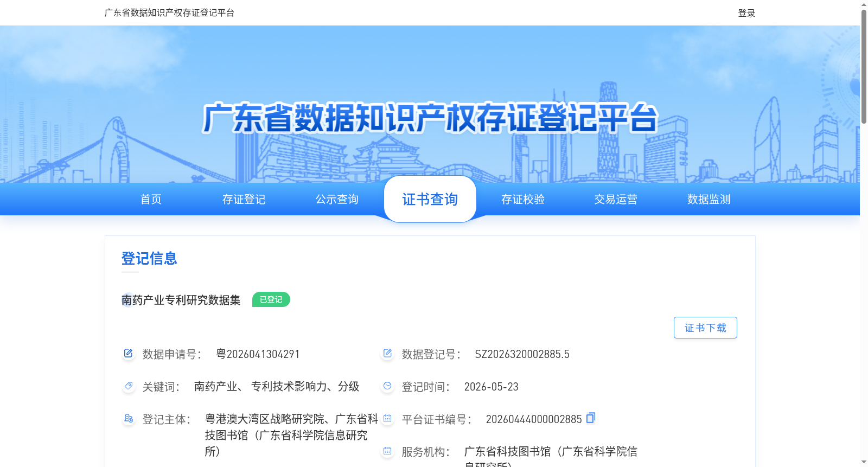The image size is (868, 467).
Task: Select the registration number SZ2026320002885.5
Action: pos(522,354)
